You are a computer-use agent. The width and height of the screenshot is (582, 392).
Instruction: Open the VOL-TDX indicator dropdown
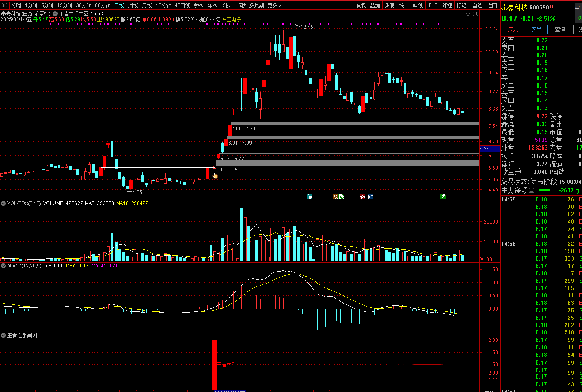4,203
